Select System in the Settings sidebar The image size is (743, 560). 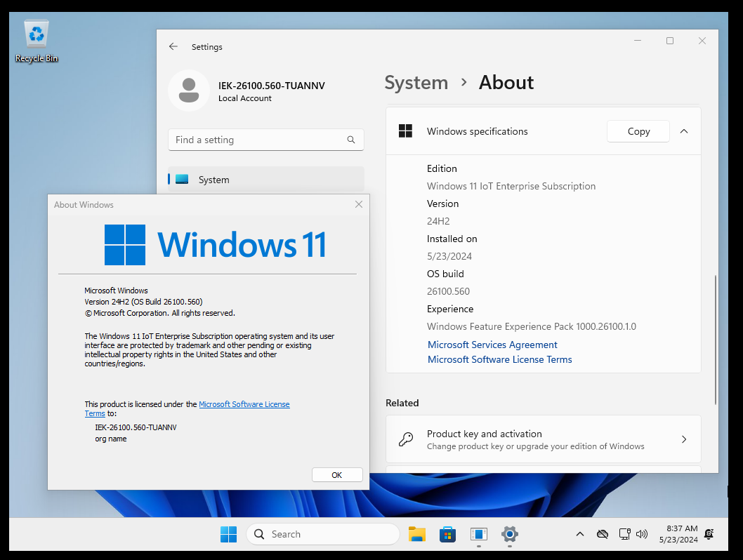pyautogui.click(x=266, y=180)
